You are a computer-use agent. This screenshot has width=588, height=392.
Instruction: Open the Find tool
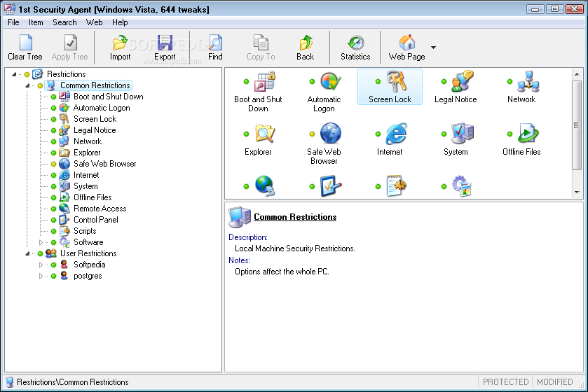215,48
